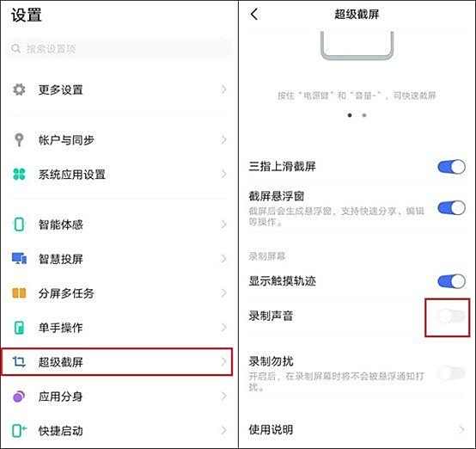476x449 pixels.
Task: Tap the 超级截屏 crop icon
Action: [x=19, y=362]
